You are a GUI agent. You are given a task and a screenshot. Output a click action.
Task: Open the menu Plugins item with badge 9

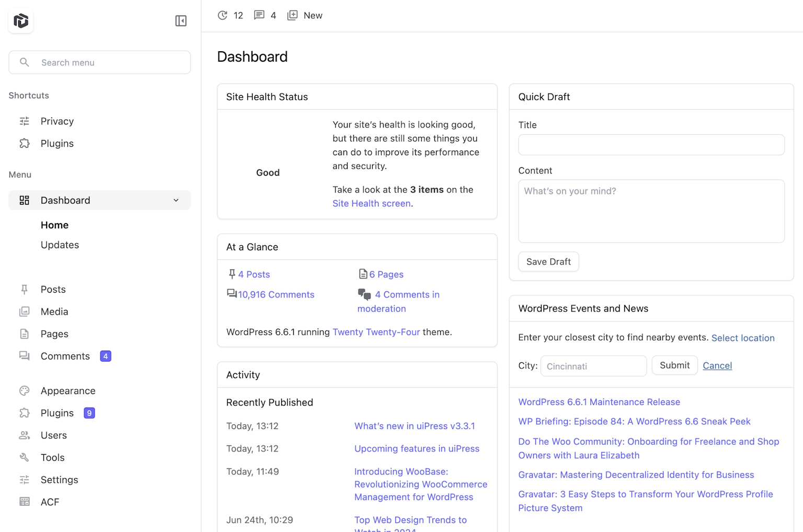(99, 413)
